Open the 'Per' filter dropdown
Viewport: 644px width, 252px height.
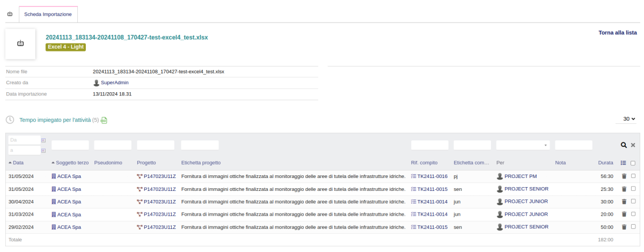point(523,145)
